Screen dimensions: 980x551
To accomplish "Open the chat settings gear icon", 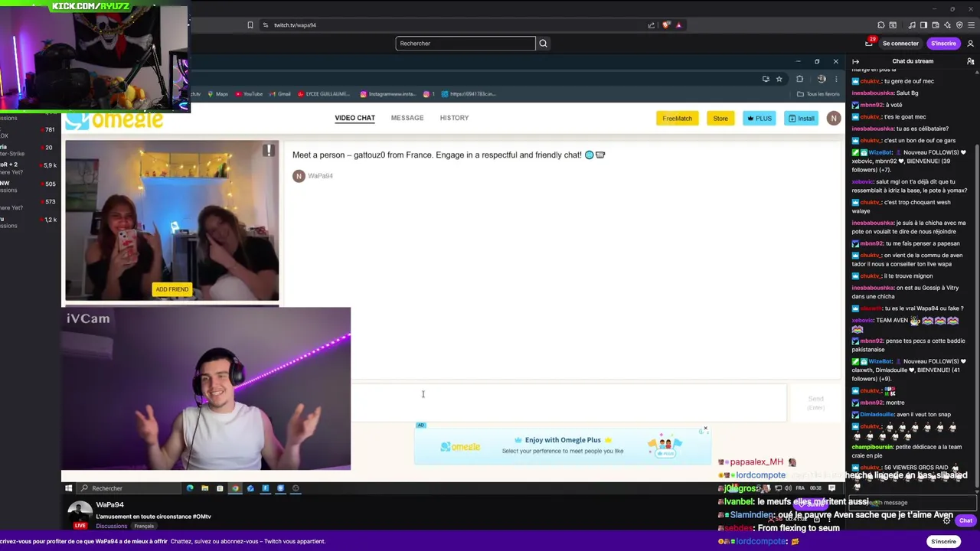I will pos(946,520).
